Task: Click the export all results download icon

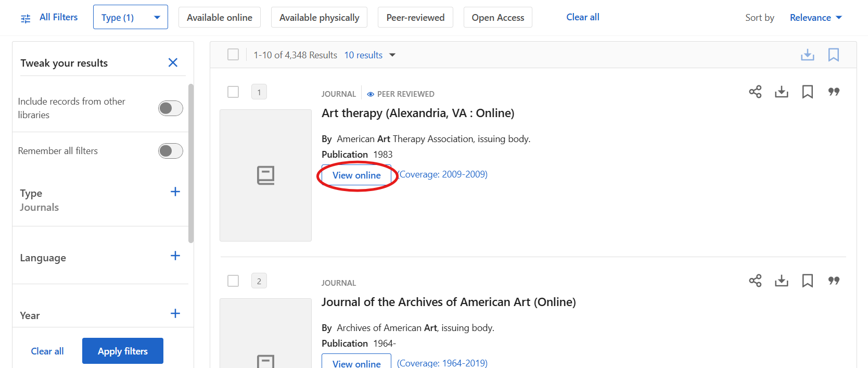Action: pos(807,55)
